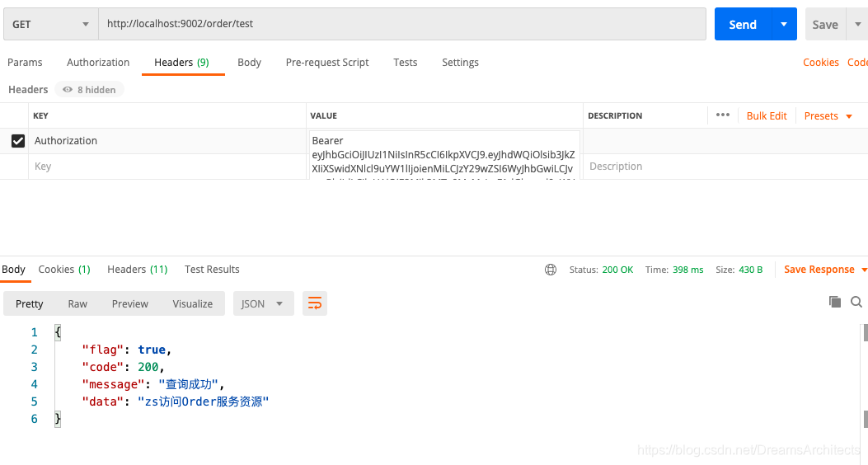The width and height of the screenshot is (868, 465).
Task: Click the response body scrollbar
Action: point(866,377)
